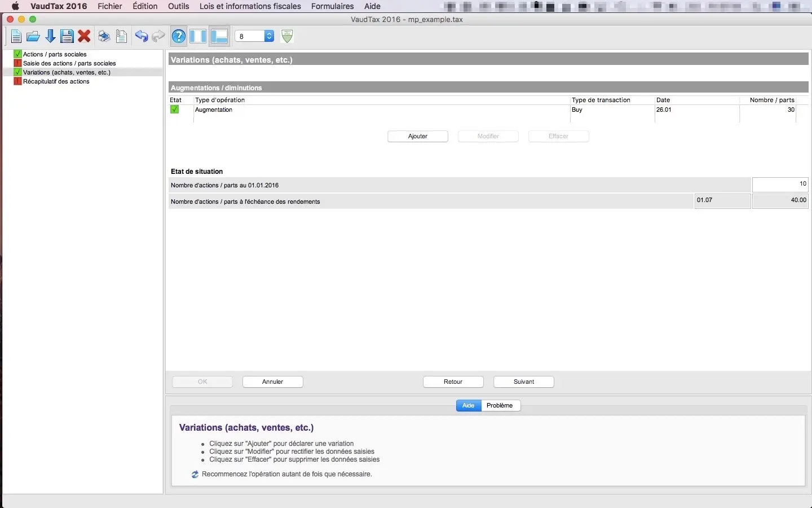Screen dimensions: 812x508
Task: Click the grey redo arrow icon
Action: pos(158,37)
